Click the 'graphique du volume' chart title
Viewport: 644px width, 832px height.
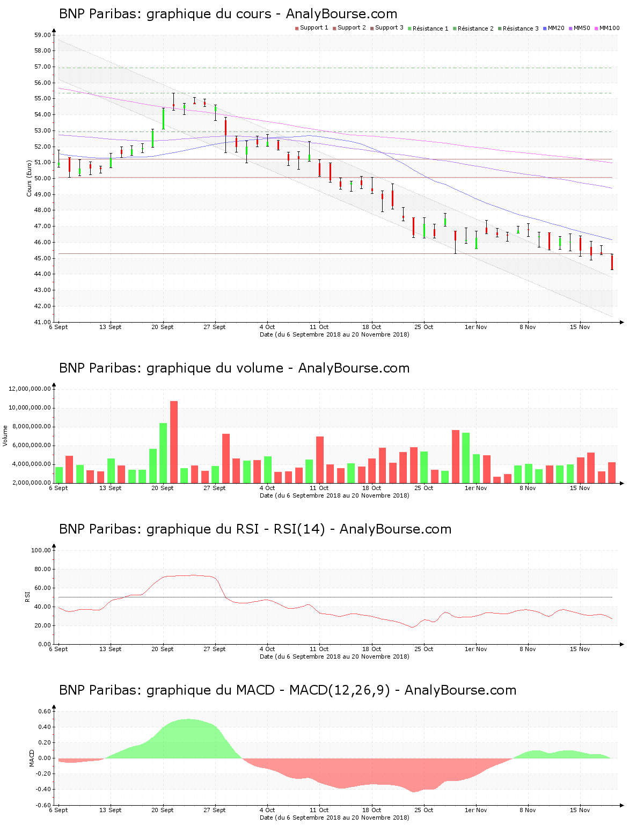point(215,368)
